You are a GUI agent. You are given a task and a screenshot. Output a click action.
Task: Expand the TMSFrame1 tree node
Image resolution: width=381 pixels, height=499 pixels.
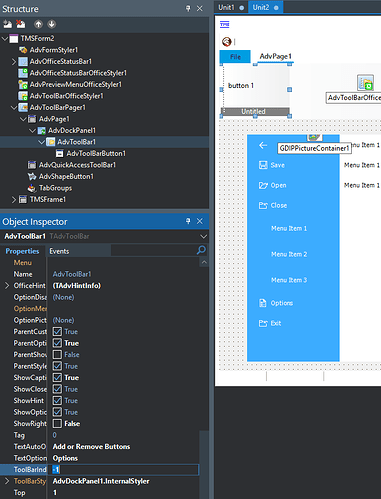14,200
